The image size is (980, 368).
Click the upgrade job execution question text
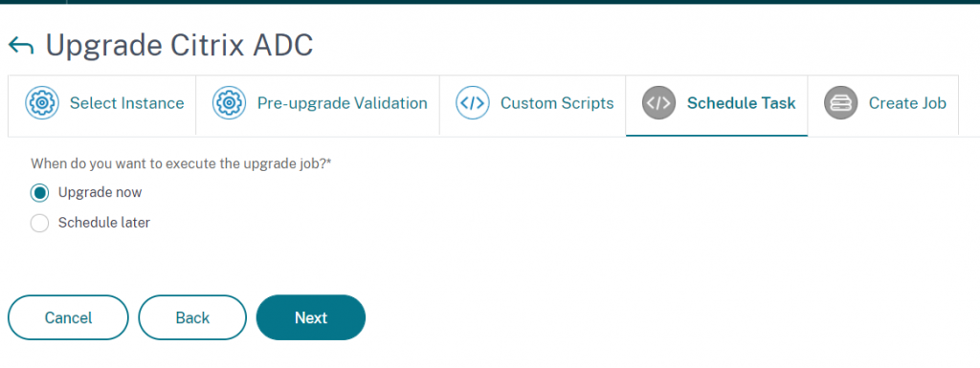point(181,164)
